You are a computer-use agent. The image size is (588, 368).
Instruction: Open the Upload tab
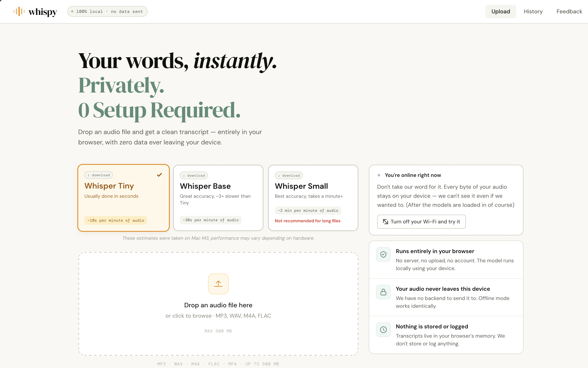click(501, 11)
